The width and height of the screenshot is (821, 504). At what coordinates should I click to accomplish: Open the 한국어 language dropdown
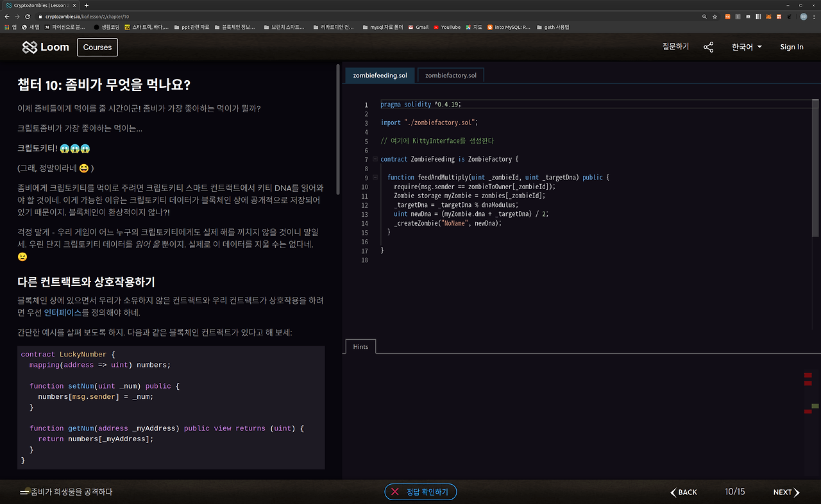tap(747, 47)
